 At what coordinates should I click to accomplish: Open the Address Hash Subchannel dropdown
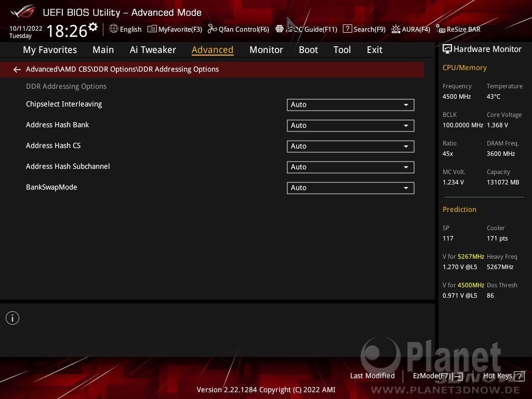pyautogui.click(x=351, y=167)
